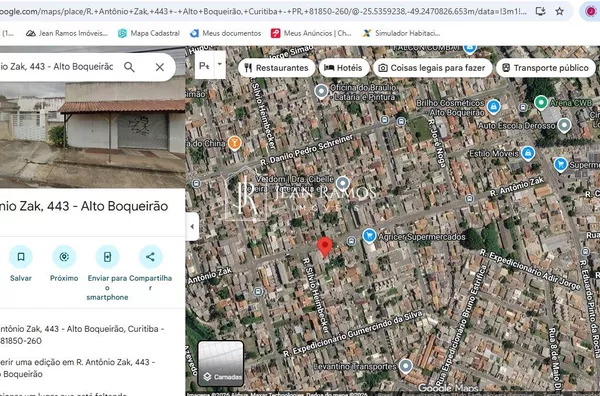
Task: Open Simulador Habitacional bookmark
Action: click(401, 33)
